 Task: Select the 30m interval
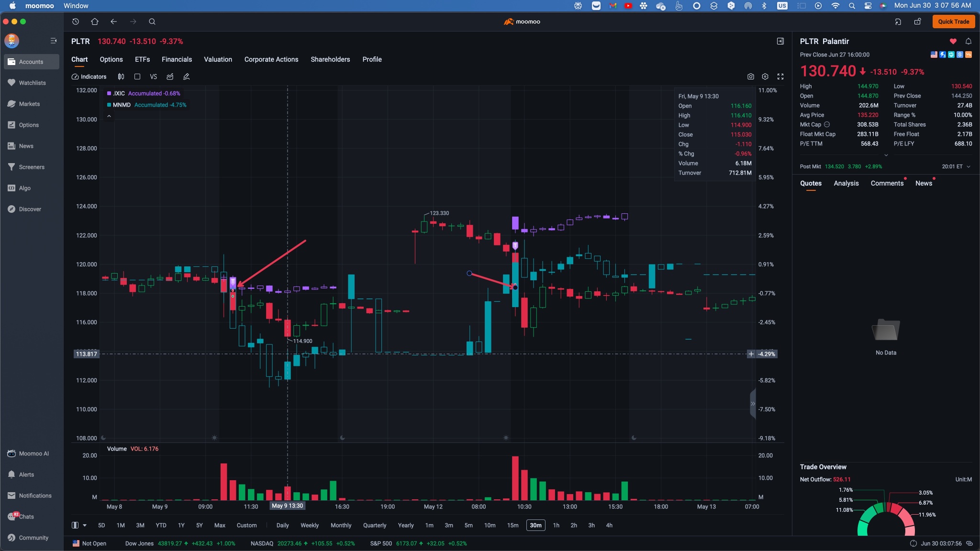tap(535, 525)
